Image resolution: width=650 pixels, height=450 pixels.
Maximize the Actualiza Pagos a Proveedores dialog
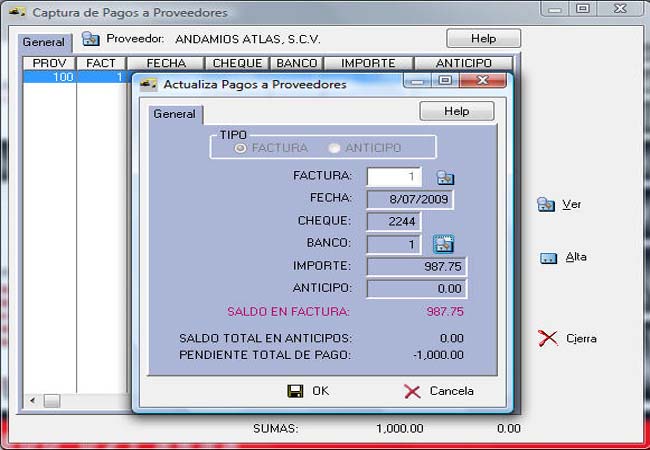coord(445,80)
